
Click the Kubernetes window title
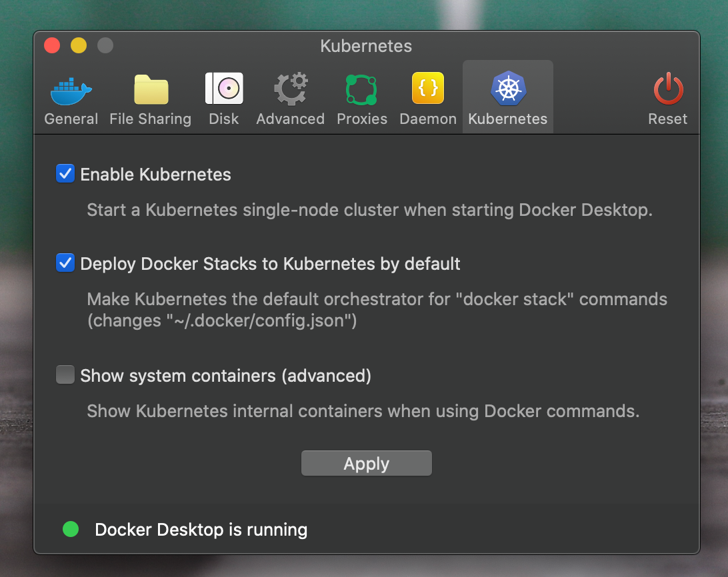pyautogui.click(x=366, y=46)
